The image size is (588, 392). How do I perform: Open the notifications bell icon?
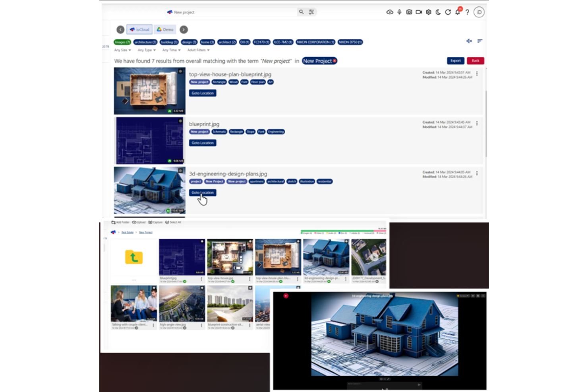pyautogui.click(x=458, y=12)
